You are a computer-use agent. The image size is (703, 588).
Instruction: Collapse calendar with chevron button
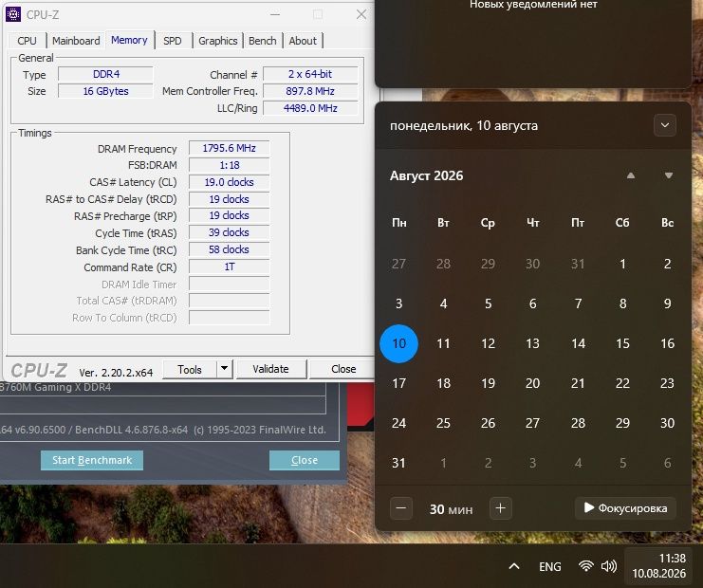(x=665, y=125)
